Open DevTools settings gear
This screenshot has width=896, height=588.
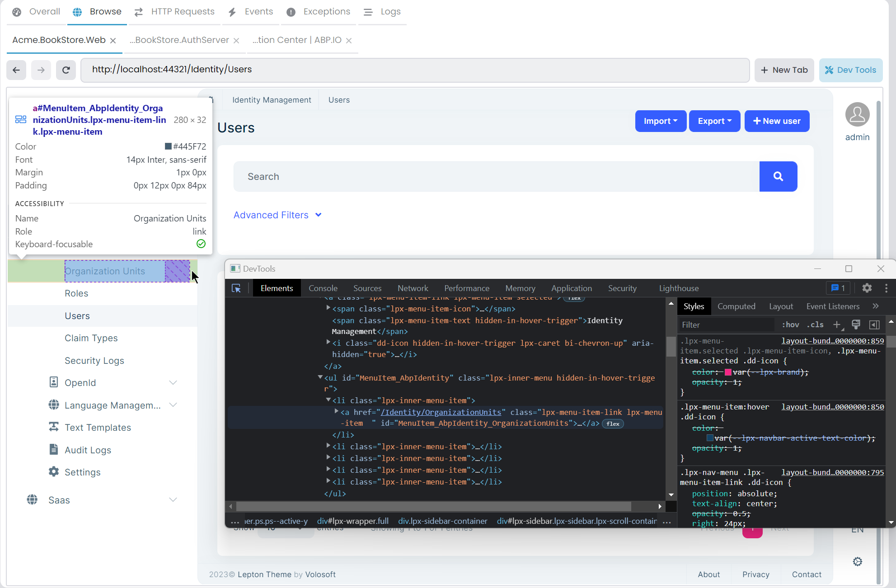click(867, 288)
